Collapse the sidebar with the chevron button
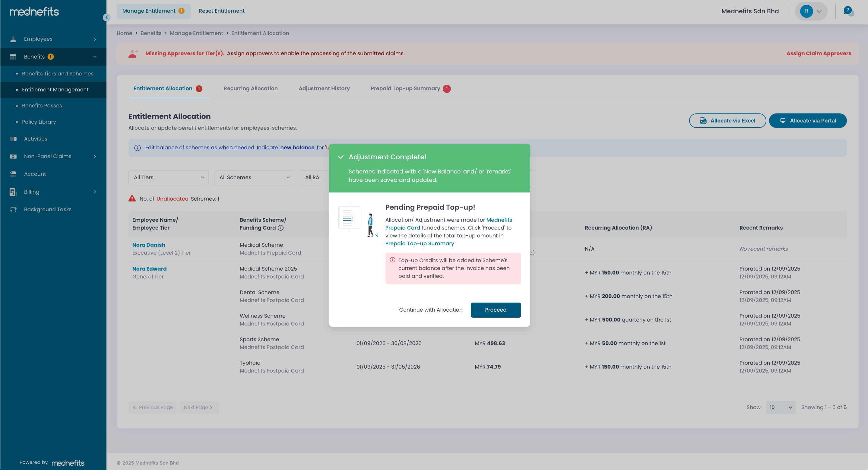Viewport: 868px width, 470px height. point(106,17)
